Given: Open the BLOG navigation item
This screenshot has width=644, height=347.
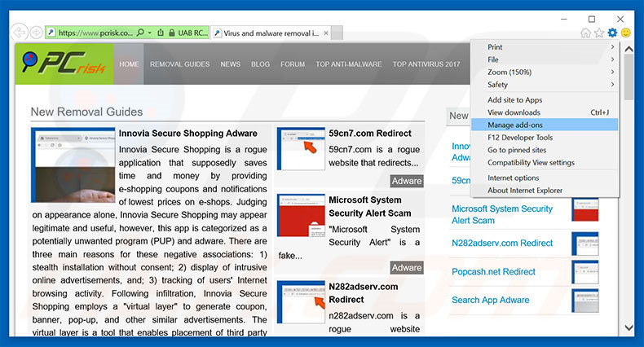Looking at the screenshot, I should coord(260,64).
